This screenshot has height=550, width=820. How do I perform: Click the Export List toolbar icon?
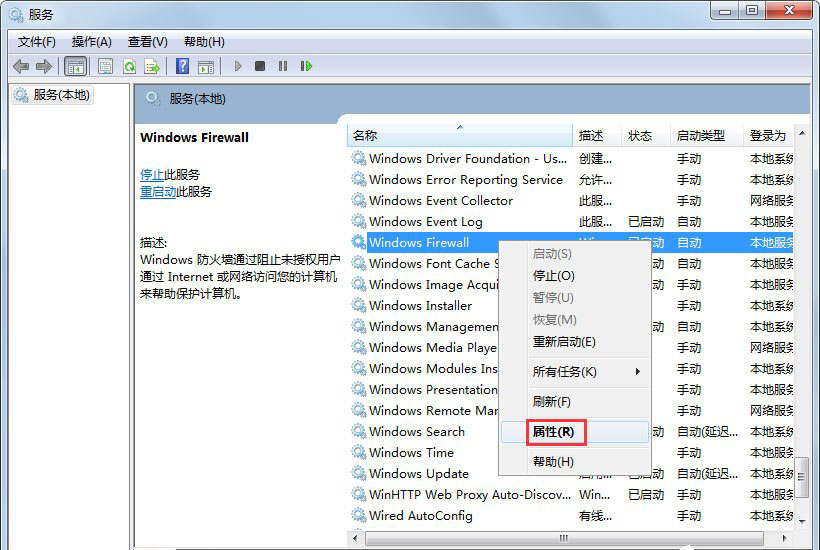[x=152, y=66]
